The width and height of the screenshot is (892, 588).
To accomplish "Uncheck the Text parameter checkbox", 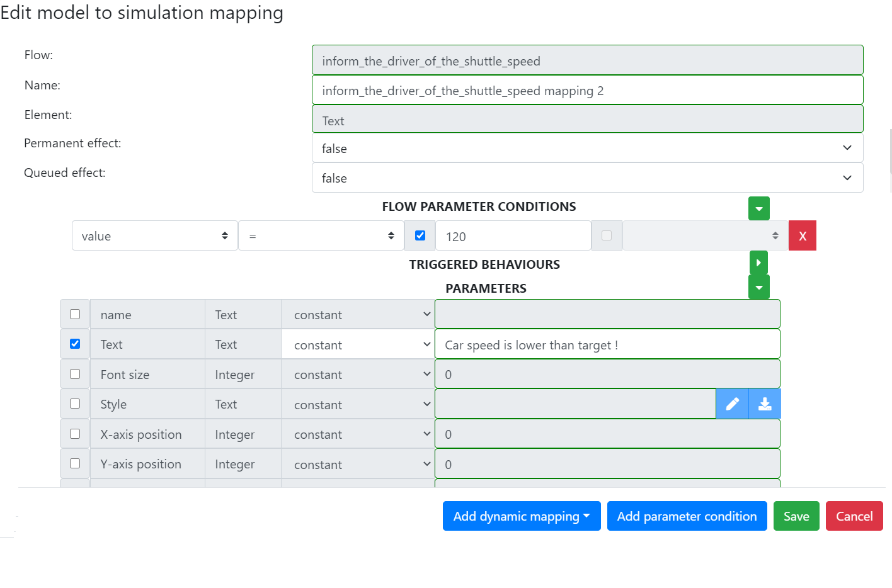I will tap(75, 344).
